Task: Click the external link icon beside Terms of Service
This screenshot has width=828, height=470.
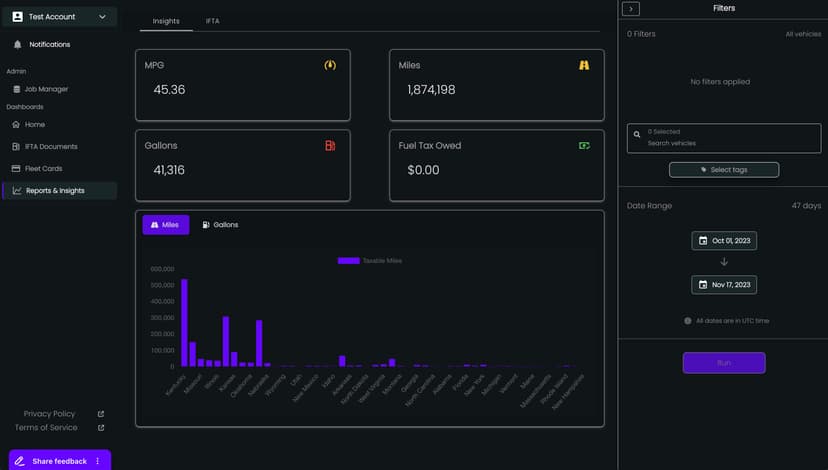Action: click(101, 428)
